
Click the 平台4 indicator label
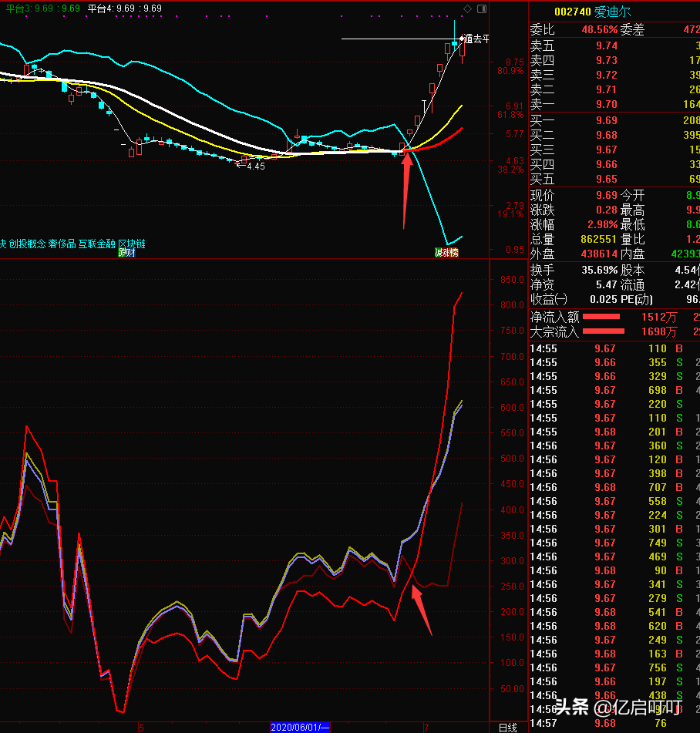(124, 8)
